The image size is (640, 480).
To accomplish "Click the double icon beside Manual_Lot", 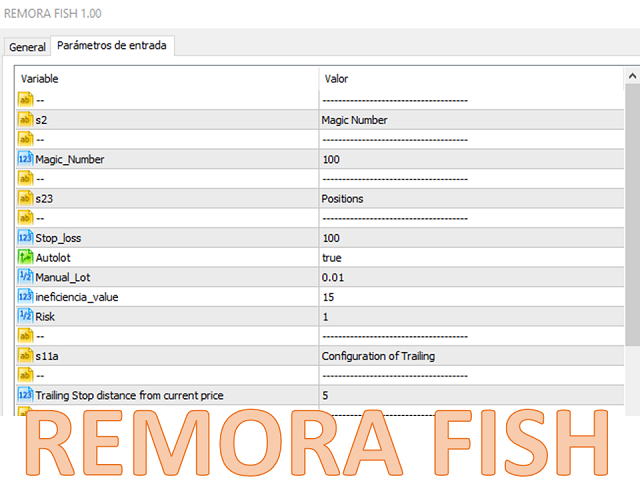I will click(25, 276).
